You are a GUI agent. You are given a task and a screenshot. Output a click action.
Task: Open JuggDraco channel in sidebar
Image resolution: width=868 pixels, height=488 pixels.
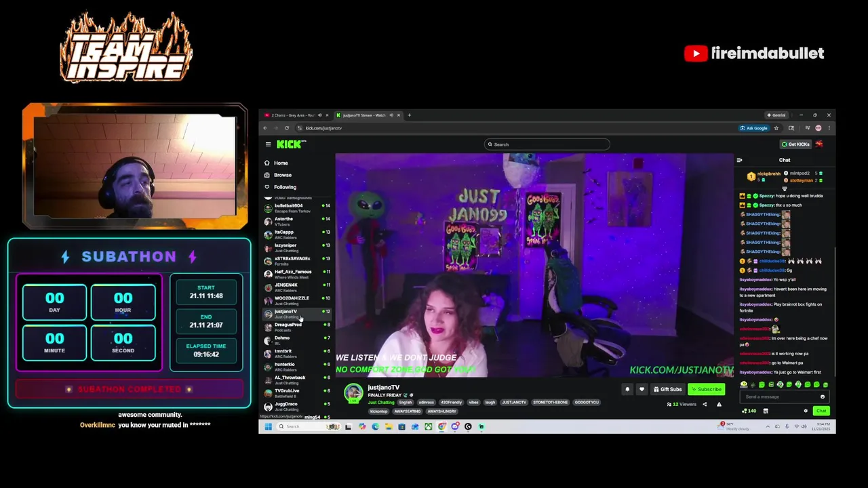click(x=296, y=407)
